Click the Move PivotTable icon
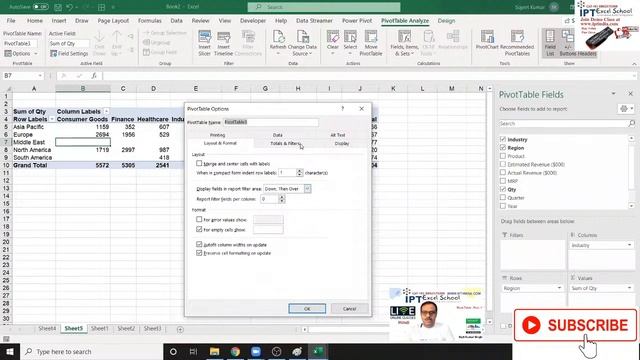 click(371, 42)
